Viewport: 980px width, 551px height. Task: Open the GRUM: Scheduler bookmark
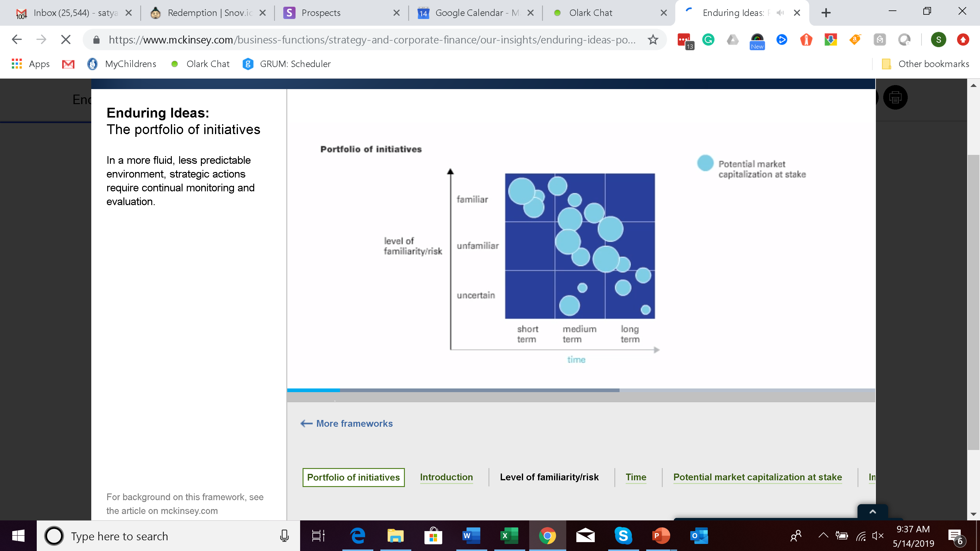click(287, 64)
